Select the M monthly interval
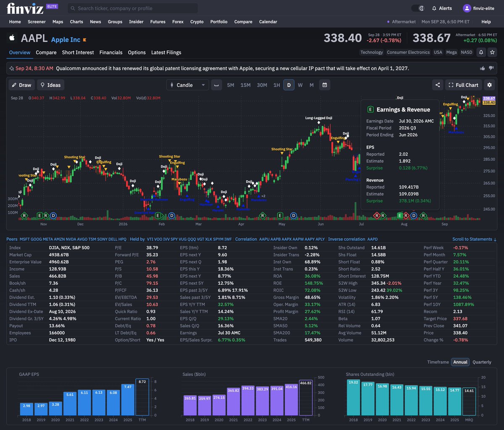The image size is (504, 430). click(311, 85)
